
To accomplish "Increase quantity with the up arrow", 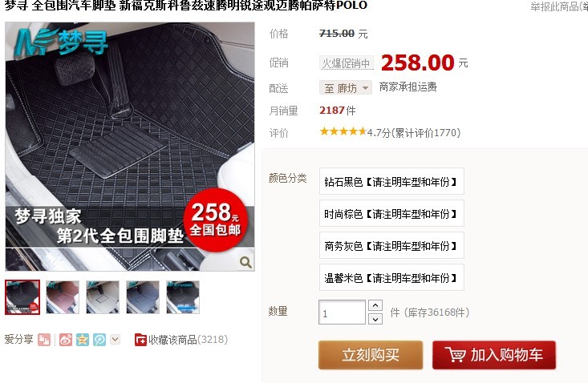I will click(375, 305).
